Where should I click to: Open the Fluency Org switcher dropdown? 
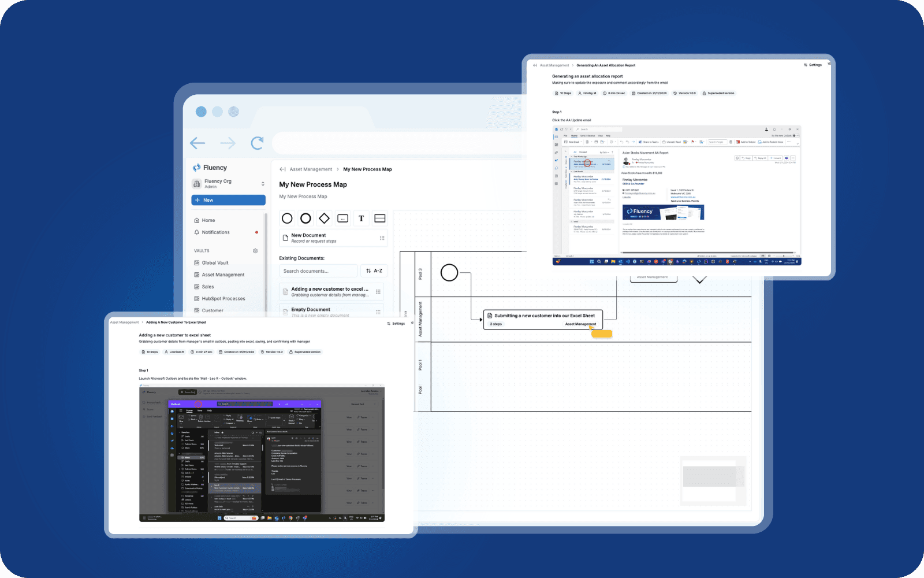pos(228,184)
